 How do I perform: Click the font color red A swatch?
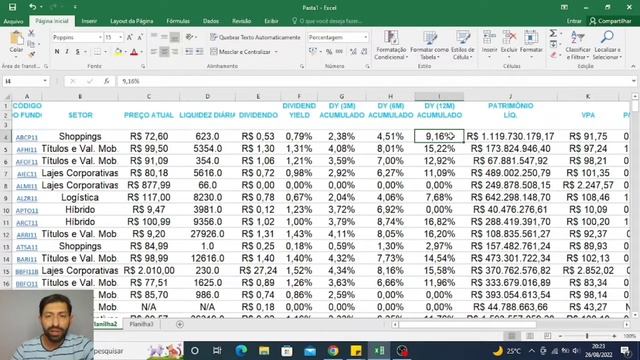(134, 52)
